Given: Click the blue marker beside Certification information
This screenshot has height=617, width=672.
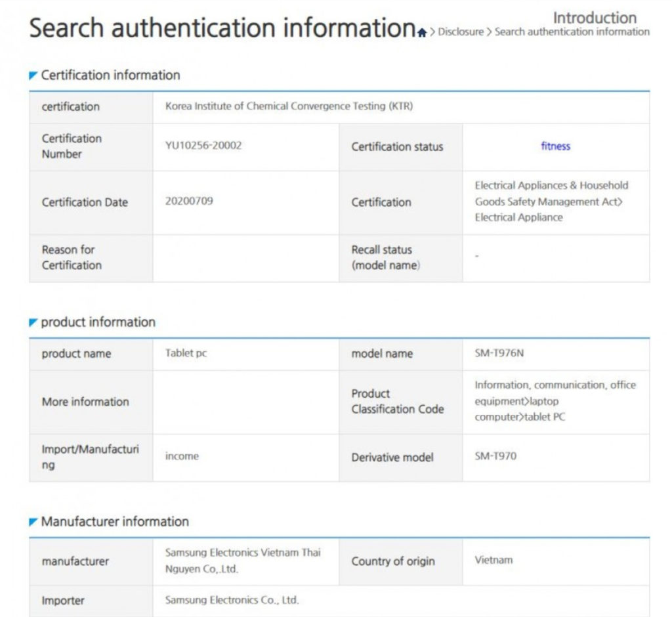Looking at the screenshot, I should [33, 75].
